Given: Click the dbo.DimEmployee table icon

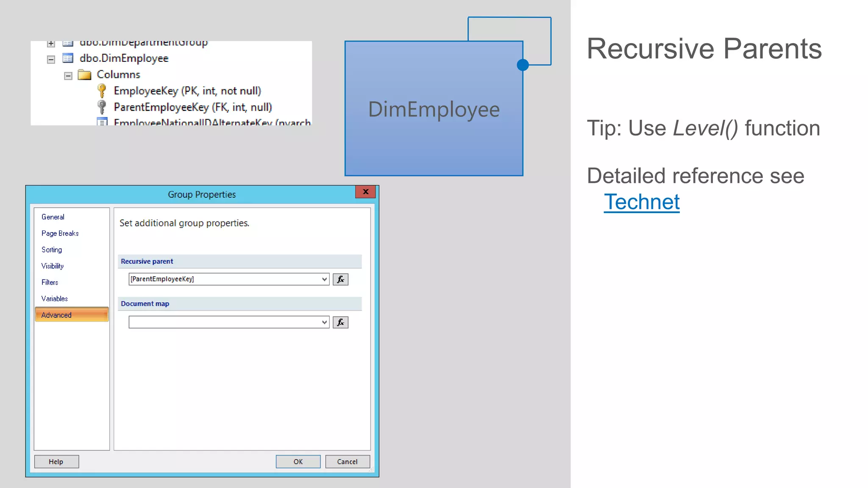Looking at the screenshot, I should pos(68,58).
